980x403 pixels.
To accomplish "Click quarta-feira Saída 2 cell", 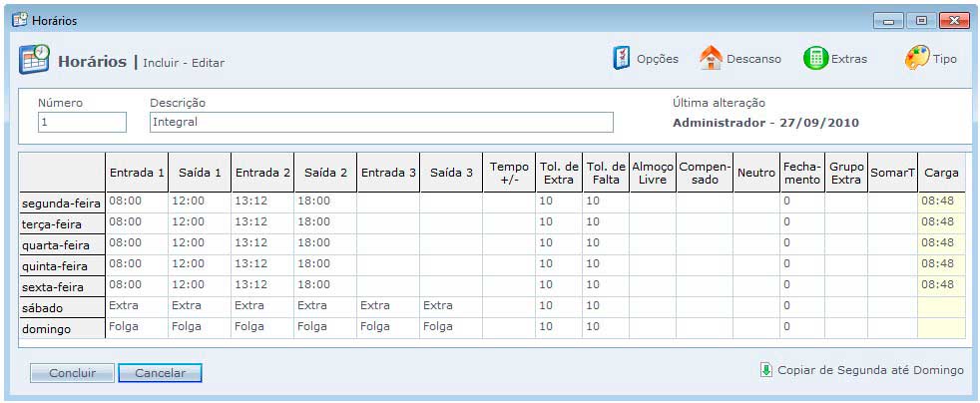I will coord(325,243).
